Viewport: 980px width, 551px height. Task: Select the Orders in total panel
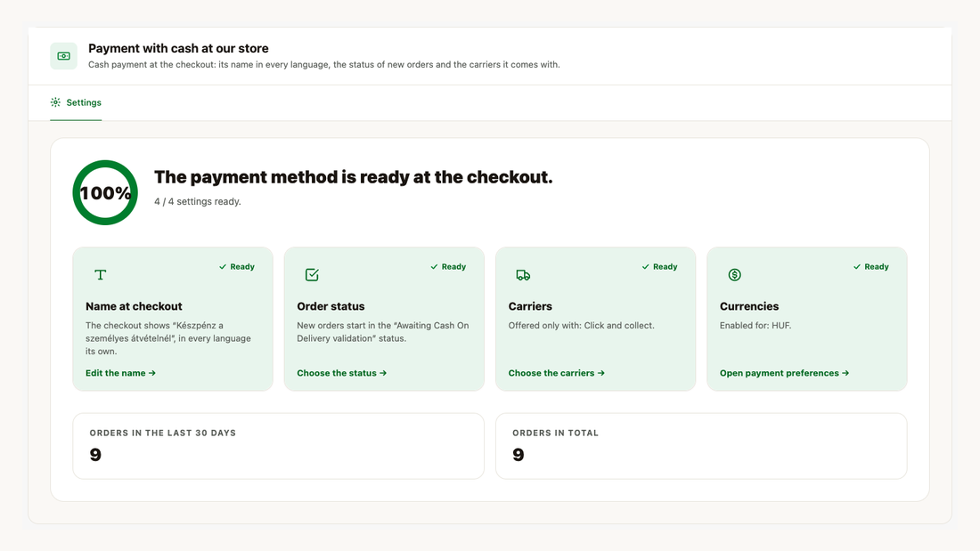click(x=701, y=446)
